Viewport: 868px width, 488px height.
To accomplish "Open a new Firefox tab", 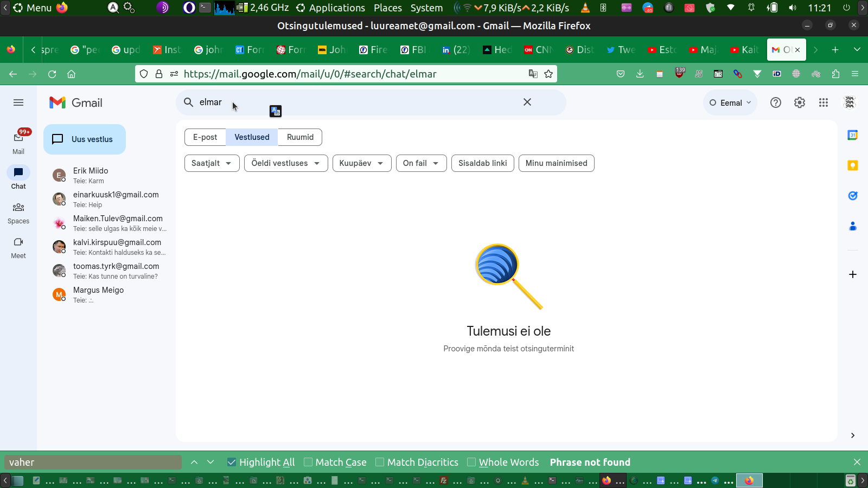I will 835,50.
